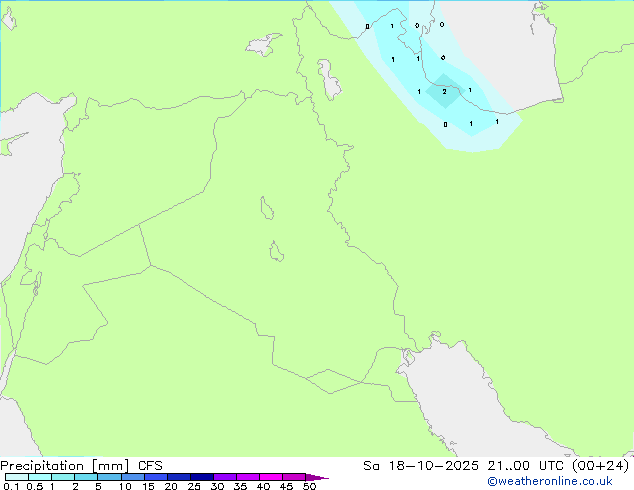Viewport: 634px width, 490px height.
Task: Click the 'Precipitation' title word
Action: 42,466
